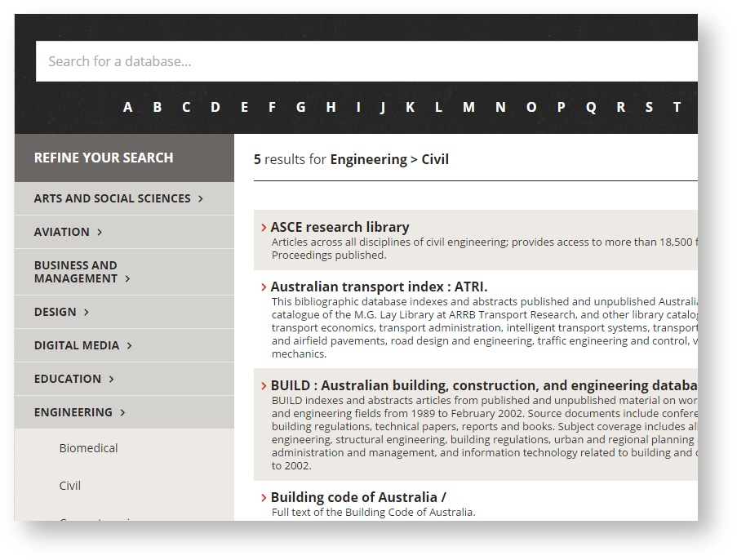This screenshot has height=560, width=737.
Task: Select the Biomedical subcategory
Action: [x=88, y=448]
